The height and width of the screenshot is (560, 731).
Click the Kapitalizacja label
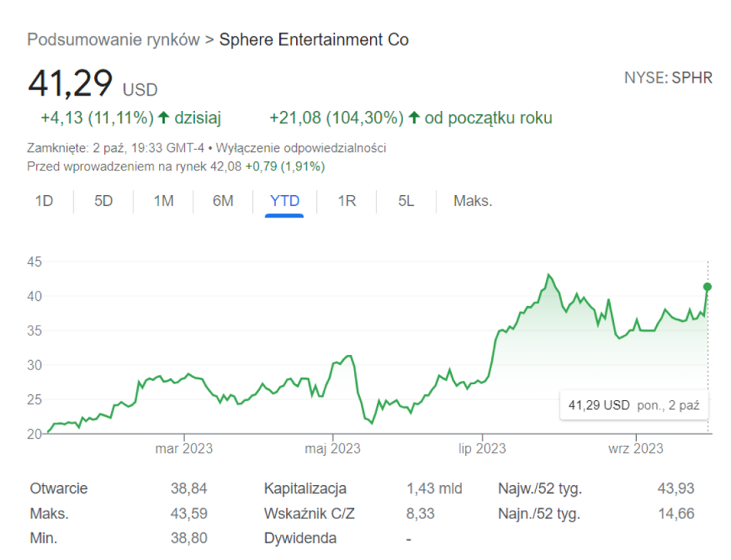coord(305,489)
